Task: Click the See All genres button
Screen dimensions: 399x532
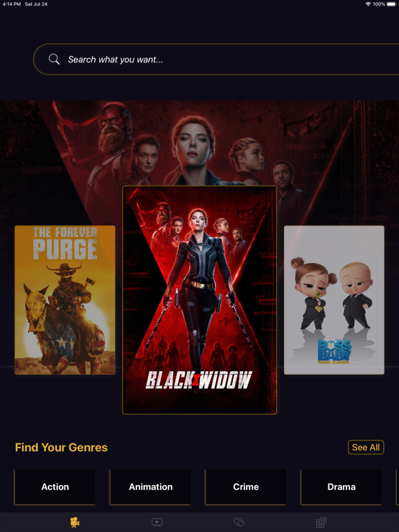Action: tap(366, 447)
